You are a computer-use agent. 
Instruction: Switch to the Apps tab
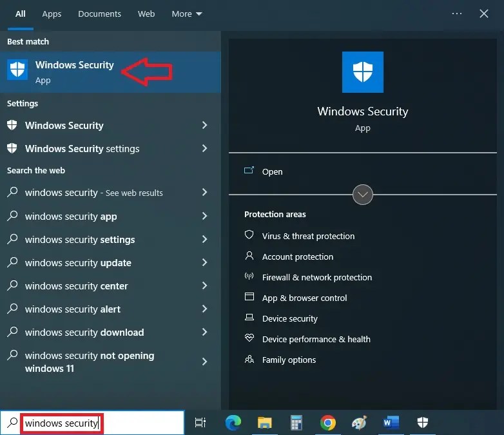[x=52, y=14]
